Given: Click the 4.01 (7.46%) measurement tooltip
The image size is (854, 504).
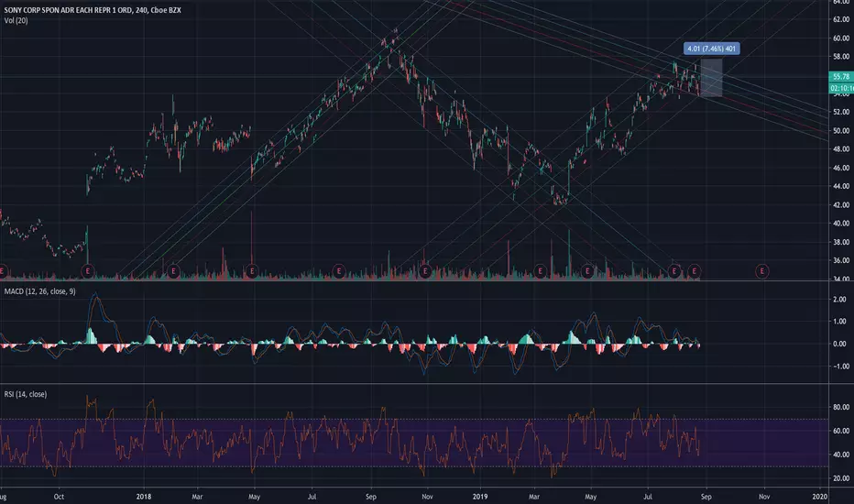Looking at the screenshot, I should pos(711,49).
